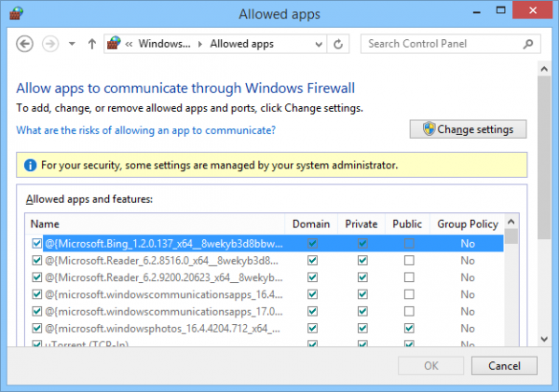The height and width of the screenshot is (392, 559).
Task: Toggle Microsoft.Reader_6.2.8516.0 enabled checkbox
Action: 36,261
